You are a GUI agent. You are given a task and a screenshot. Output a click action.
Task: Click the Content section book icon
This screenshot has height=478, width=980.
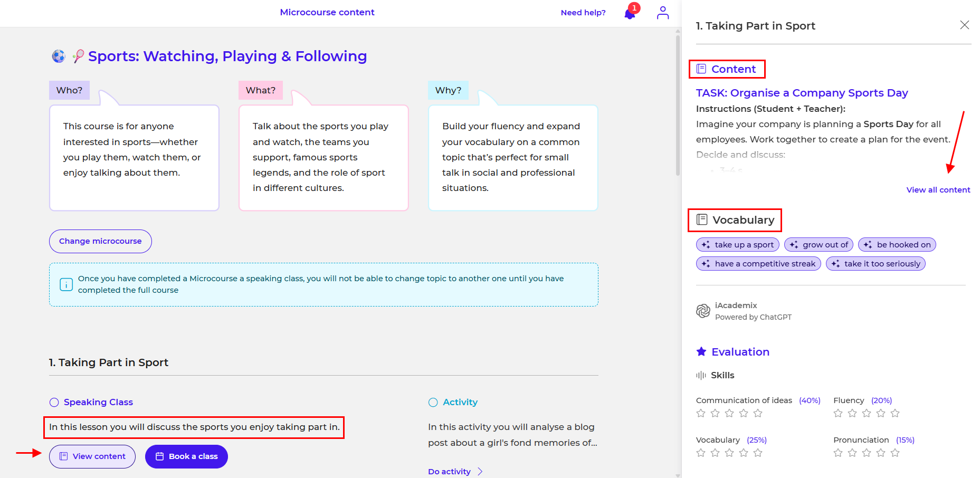[701, 69]
